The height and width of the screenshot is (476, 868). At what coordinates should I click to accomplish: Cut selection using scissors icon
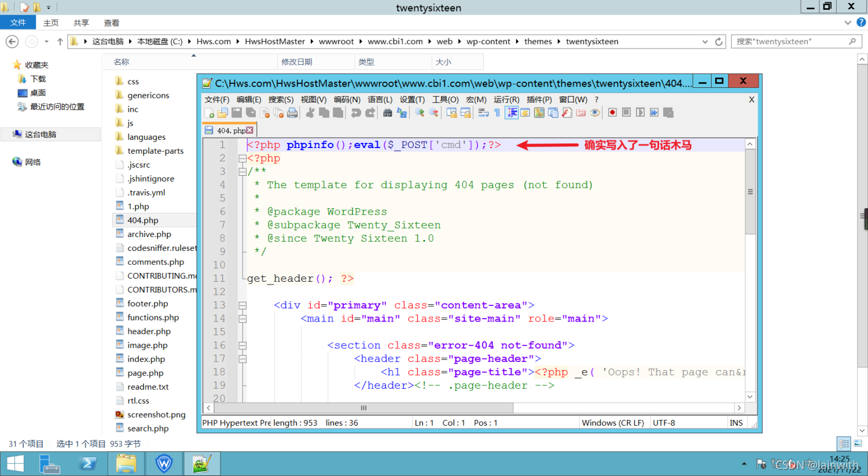(x=311, y=113)
